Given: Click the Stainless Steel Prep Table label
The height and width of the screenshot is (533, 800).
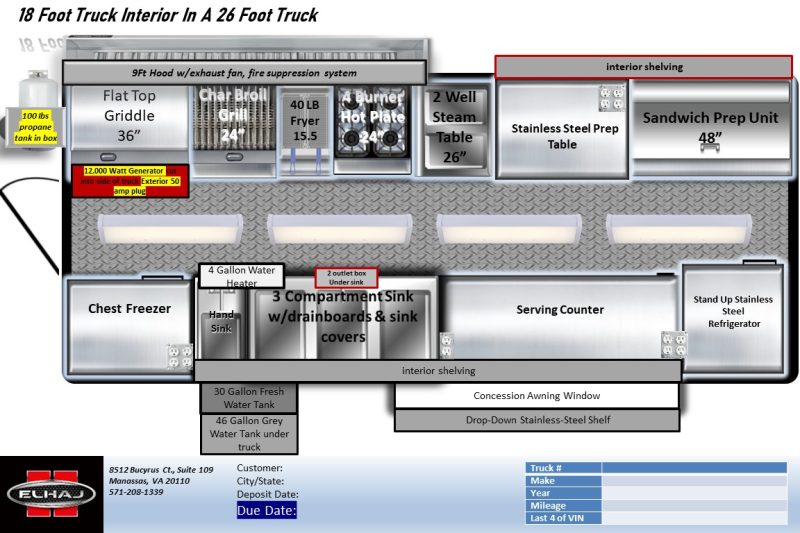Looking at the screenshot, I should (x=564, y=136).
